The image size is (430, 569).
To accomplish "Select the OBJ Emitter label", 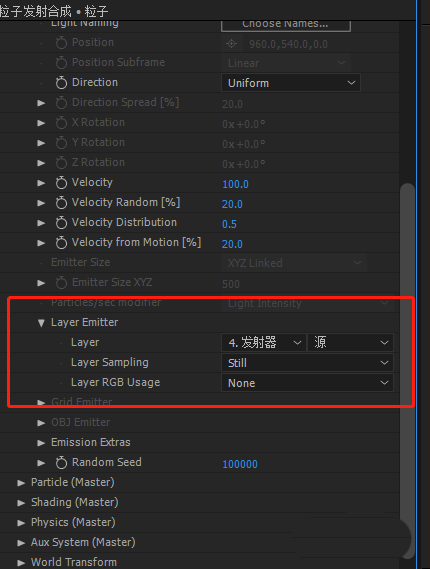I will point(81,422).
